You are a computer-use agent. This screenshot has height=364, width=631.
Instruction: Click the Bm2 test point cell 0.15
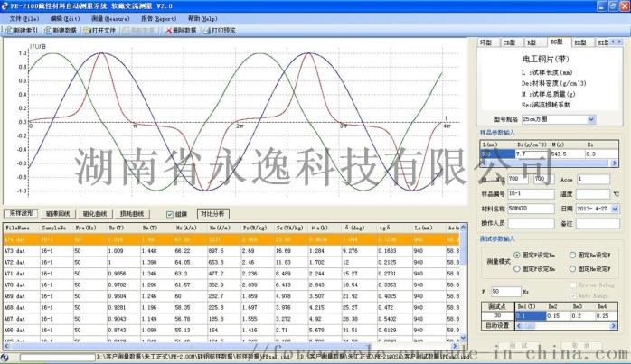(x=558, y=316)
